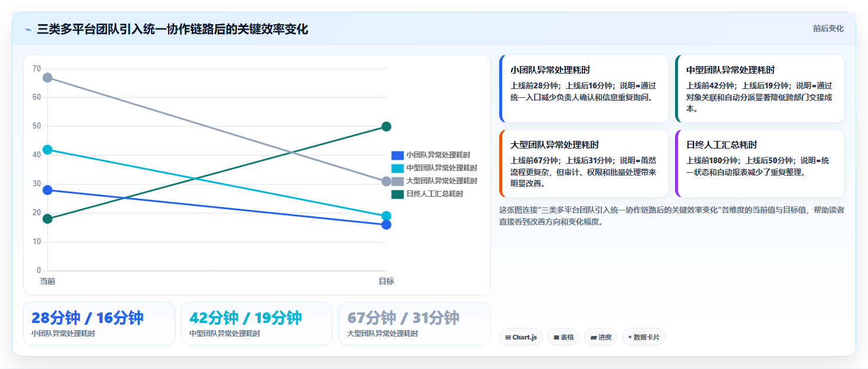Click the 42分钟 / 19分钟 stat value

[245, 318]
